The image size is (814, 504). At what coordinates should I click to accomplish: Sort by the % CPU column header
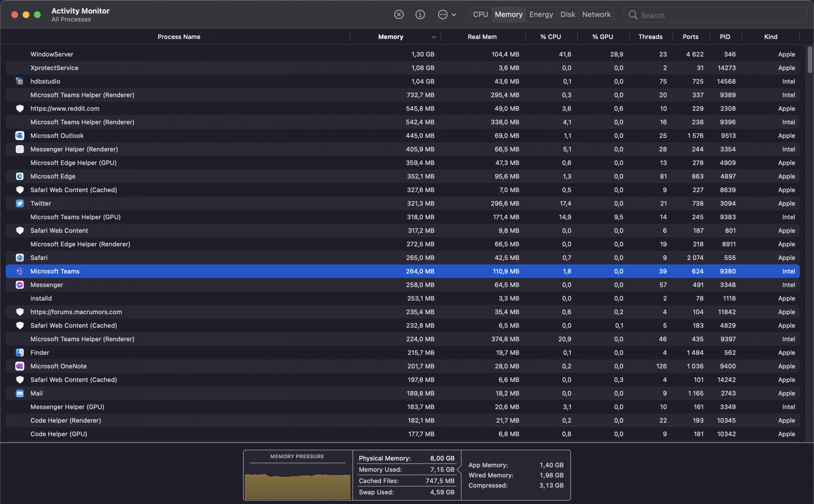coord(550,37)
